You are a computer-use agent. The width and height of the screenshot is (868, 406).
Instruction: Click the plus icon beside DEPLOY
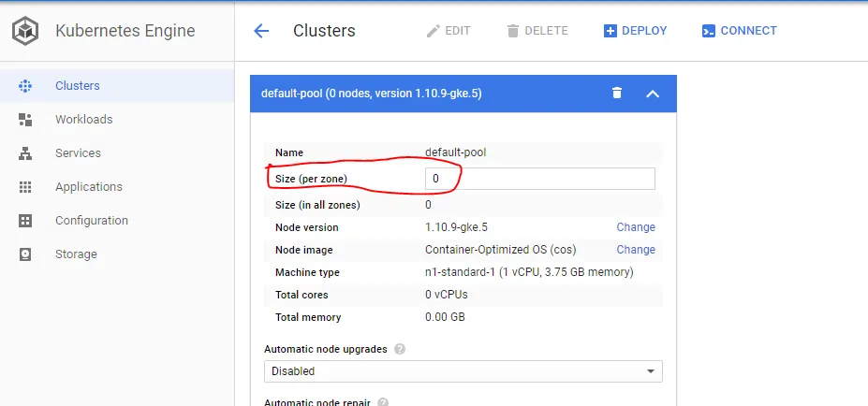611,31
